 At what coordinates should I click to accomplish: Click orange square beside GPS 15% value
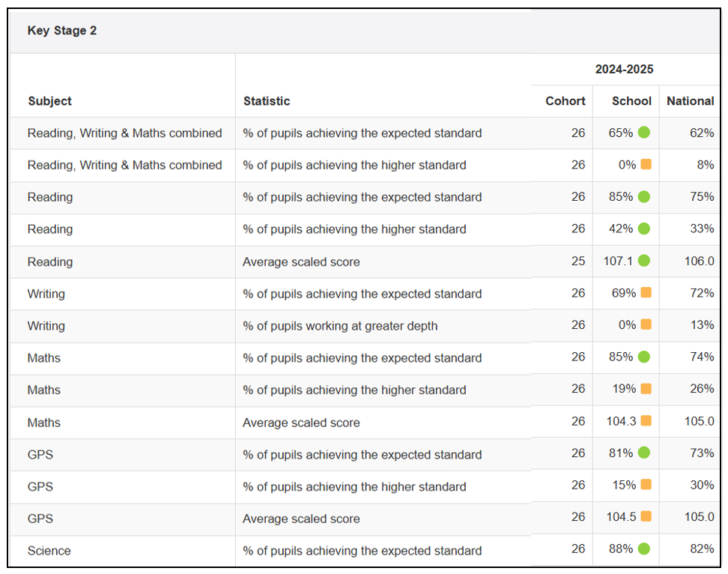tap(646, 485)
